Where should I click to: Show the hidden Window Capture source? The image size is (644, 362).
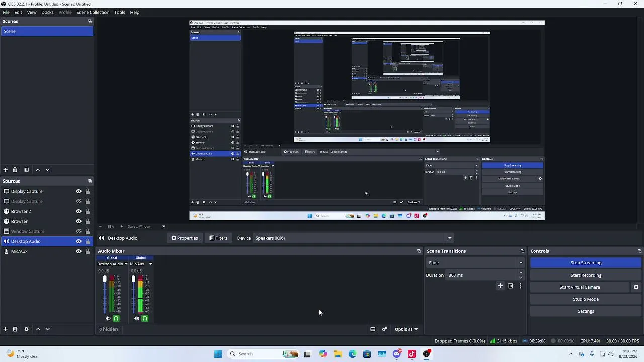78,231
